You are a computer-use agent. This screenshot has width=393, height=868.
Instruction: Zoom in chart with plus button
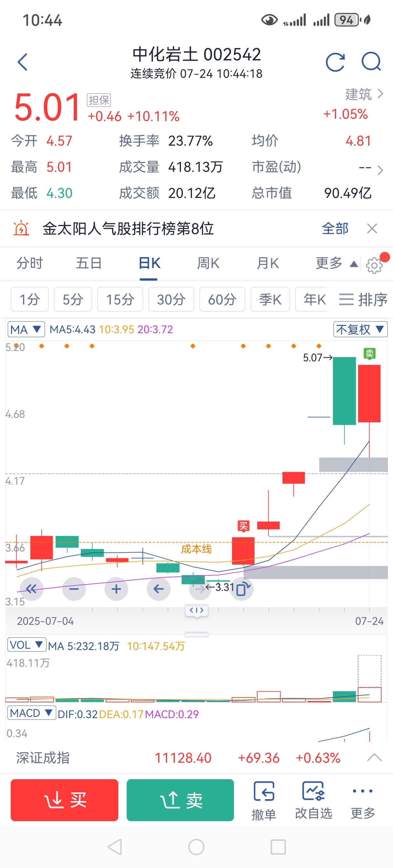tap(116, 589)
